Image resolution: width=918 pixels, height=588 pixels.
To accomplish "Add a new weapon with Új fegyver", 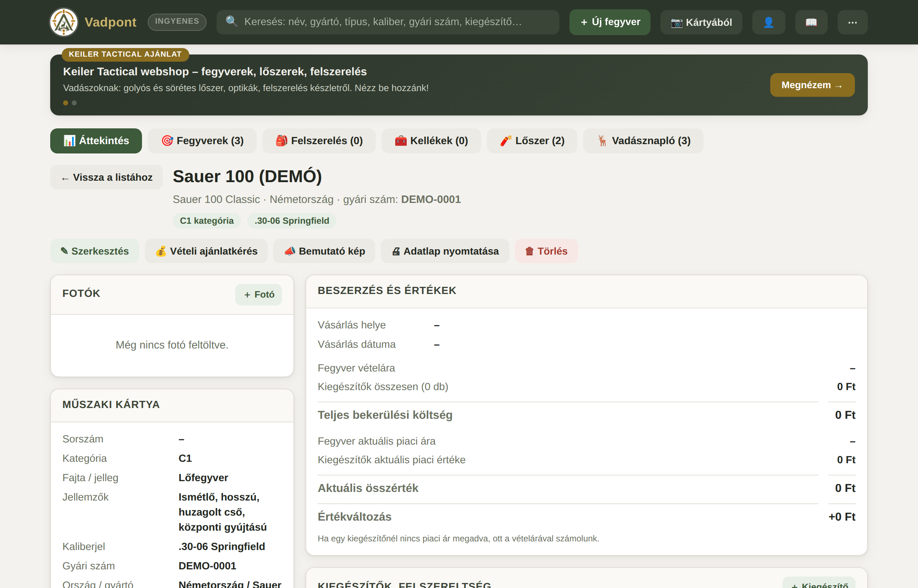I will tap(610, 22).
